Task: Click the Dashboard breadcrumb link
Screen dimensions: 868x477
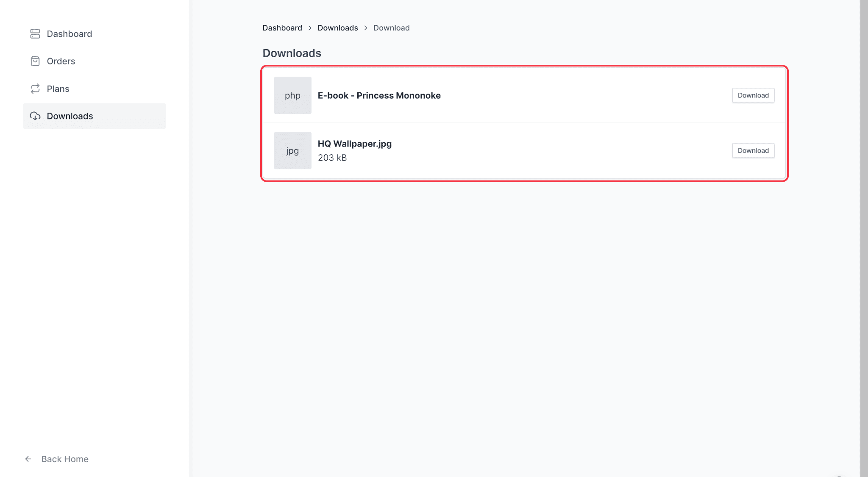Action: coord(282,28)
